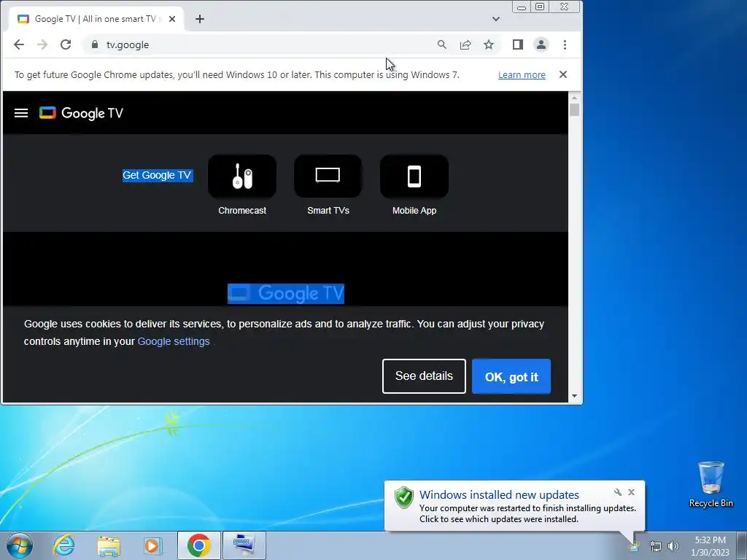Open the tab search dropdown arrow
This screenshot has width=747, height=560.
click(496, 19)
